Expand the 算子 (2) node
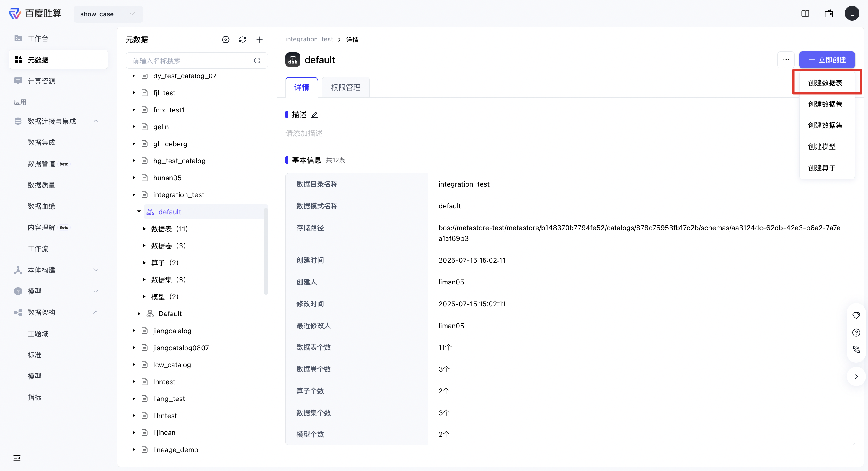 coord(144,263)
